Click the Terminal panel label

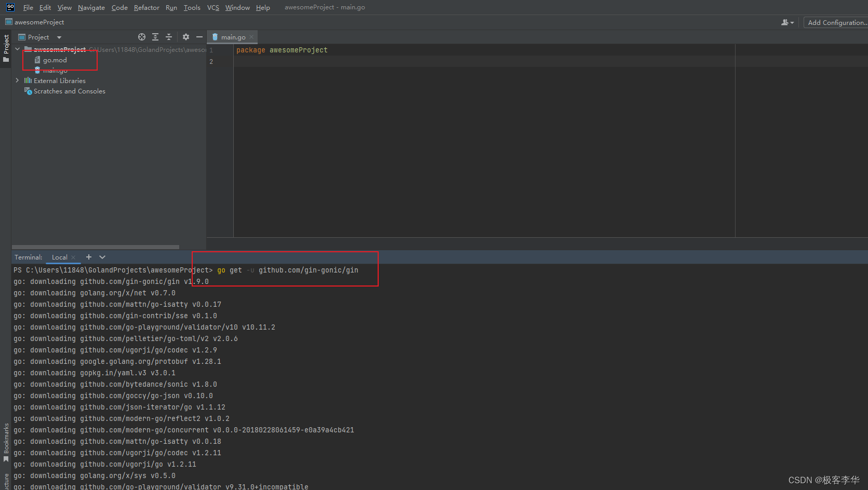tap(29, 257)
